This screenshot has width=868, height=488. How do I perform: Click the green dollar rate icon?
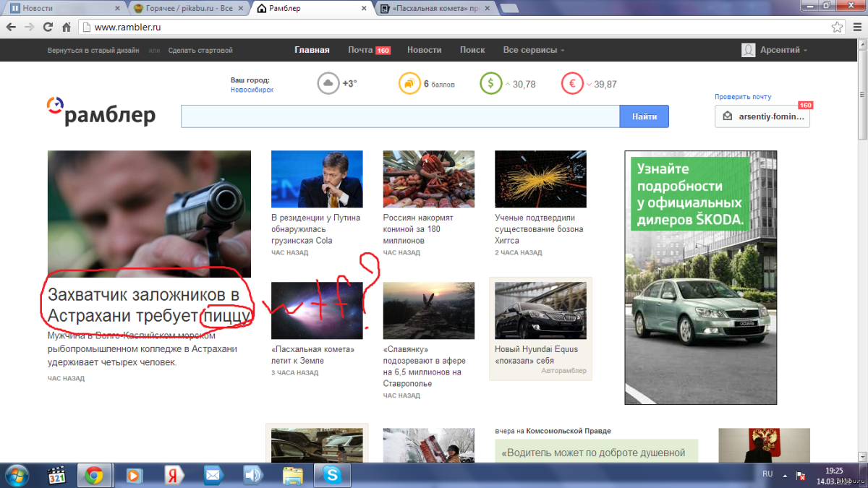(490, 84)
